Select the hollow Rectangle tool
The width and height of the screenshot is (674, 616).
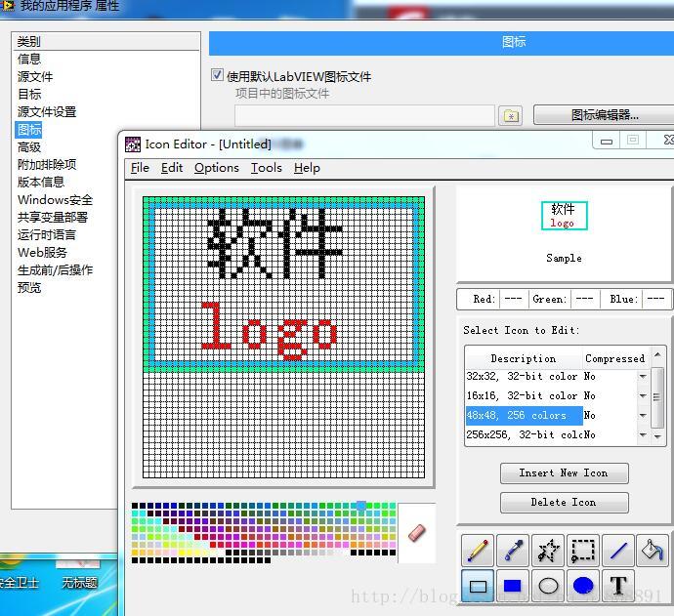(478, 585)
